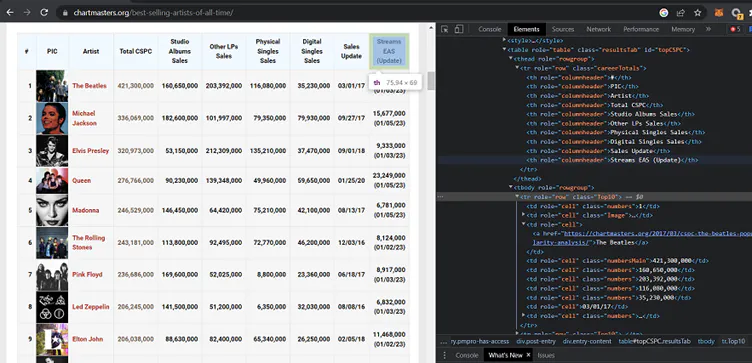This screenshot has height=363, width=752.
Task: Select the table#topCSPC.resultsTab breadcrumb
Action: (x=654, y=341)
